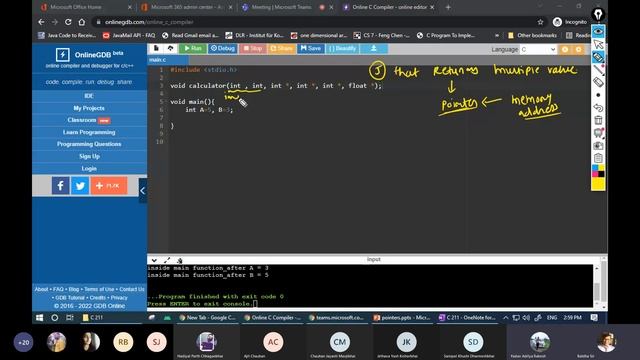Viewport: 640px width, 360px height.
Task: Open the Language dropdown
Action: point(538,49)
